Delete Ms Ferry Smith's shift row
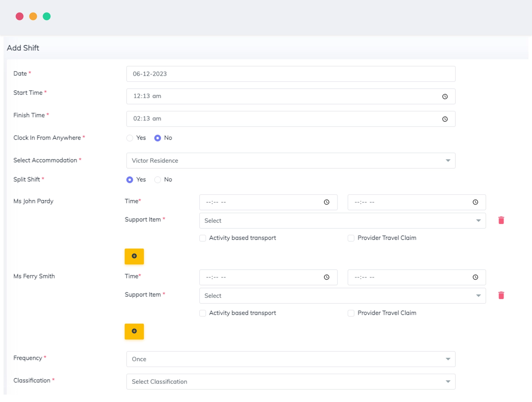 [x=501, y=295]
